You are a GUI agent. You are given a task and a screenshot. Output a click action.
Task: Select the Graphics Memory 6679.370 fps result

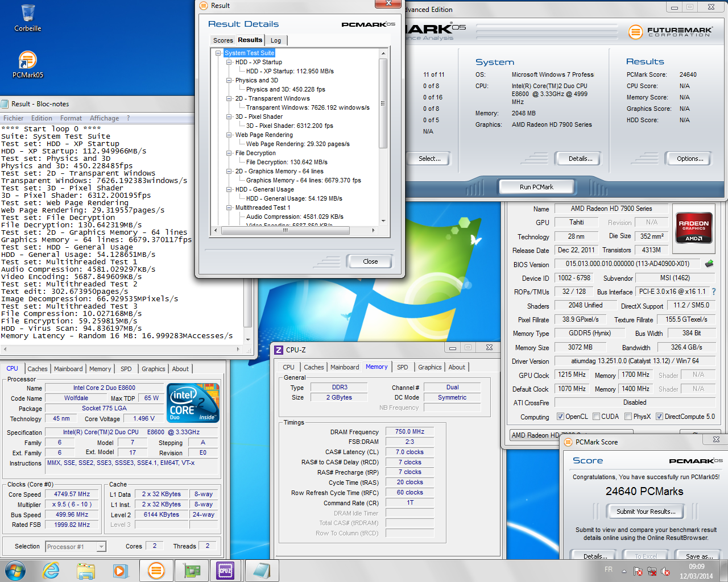[x=304, y=180]
